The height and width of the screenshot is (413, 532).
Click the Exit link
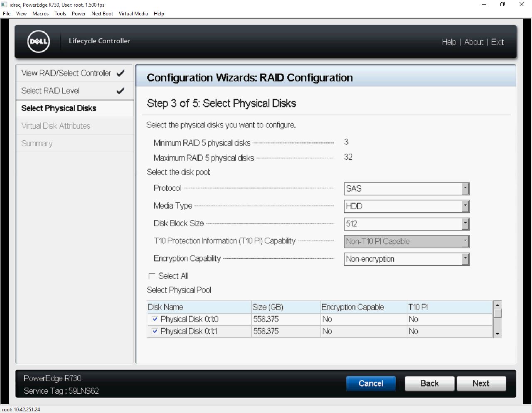click(x=497, y=42)
